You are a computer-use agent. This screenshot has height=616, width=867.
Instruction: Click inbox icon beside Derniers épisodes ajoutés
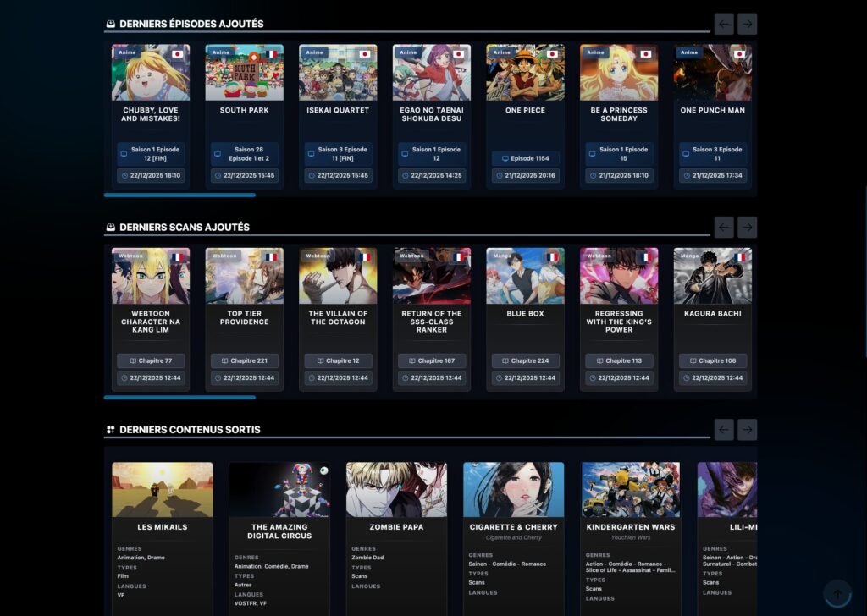tap(111, 24)
